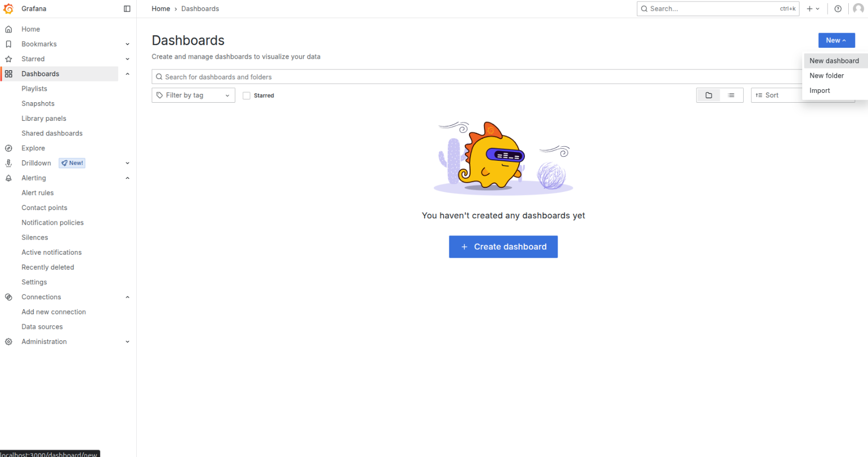Screen dimensions: 868x457
Task: Click the New! badge next to Drilldown
Action: click(72, 163)
